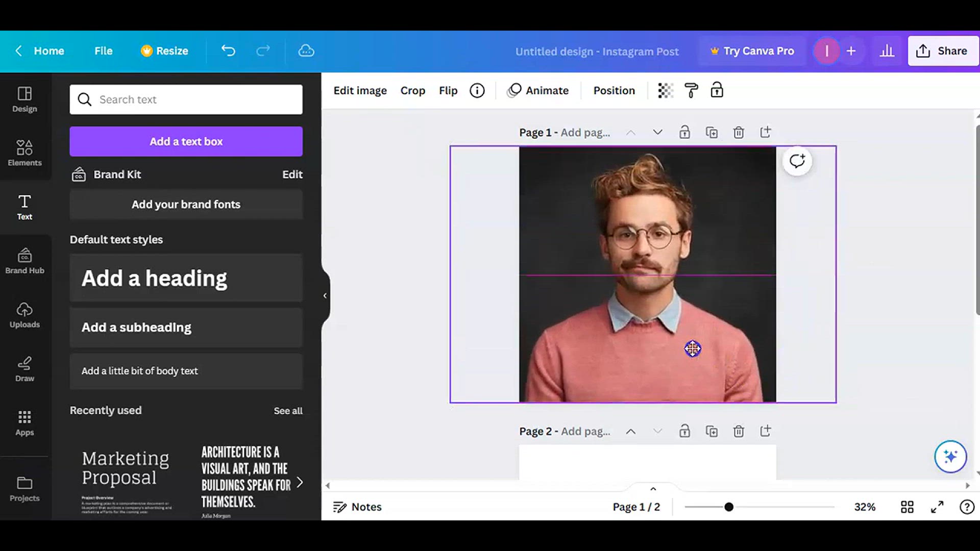Lock Page 1 with its padlock icon

(684, 132)
